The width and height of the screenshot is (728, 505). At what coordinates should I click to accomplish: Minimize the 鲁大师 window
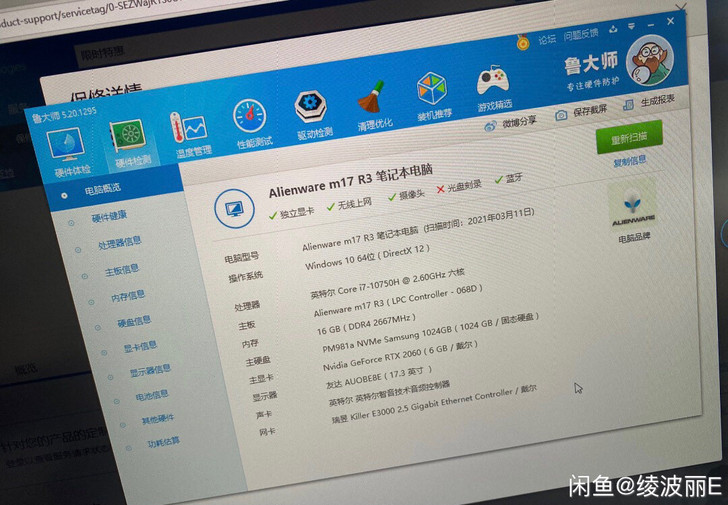point(651,24)
